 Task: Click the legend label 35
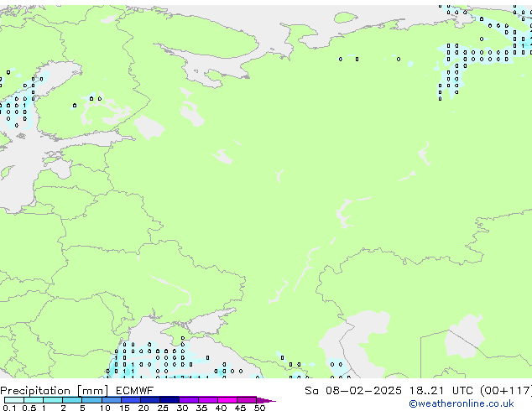[201, 408]
